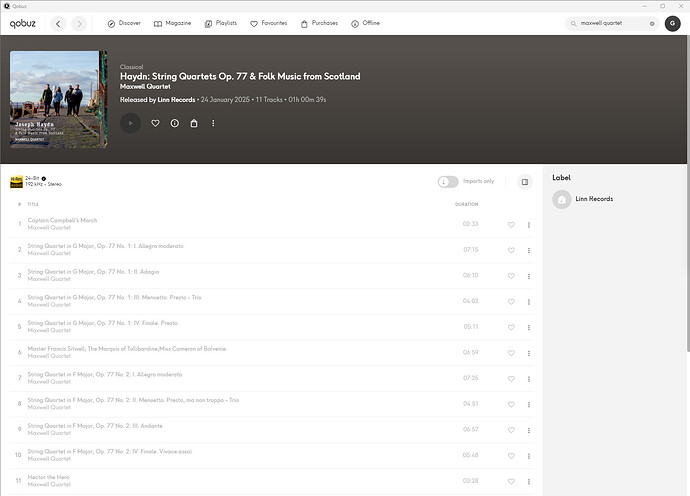Open options for Op. 77 No. 2: I. Allegro moderato
This screenshot has height=496, width=690.
click(x=529, y=379)
